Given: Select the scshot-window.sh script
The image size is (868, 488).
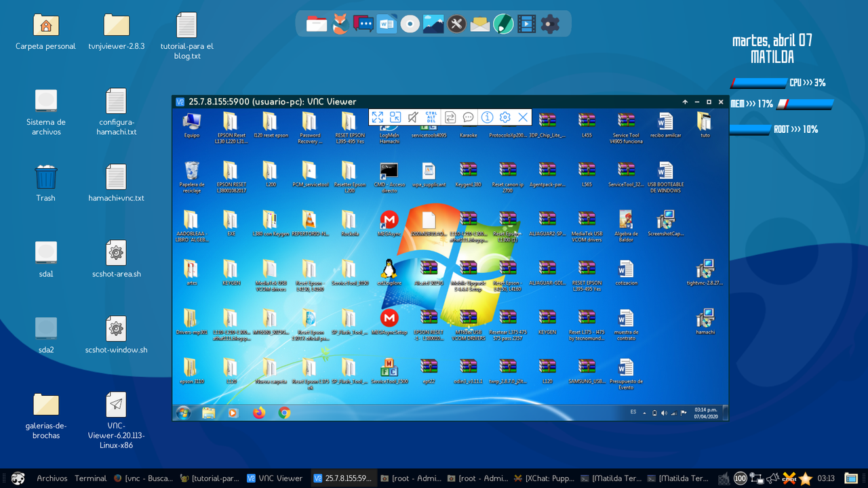Looking at the screenshot, I should [x=116, y=335].
